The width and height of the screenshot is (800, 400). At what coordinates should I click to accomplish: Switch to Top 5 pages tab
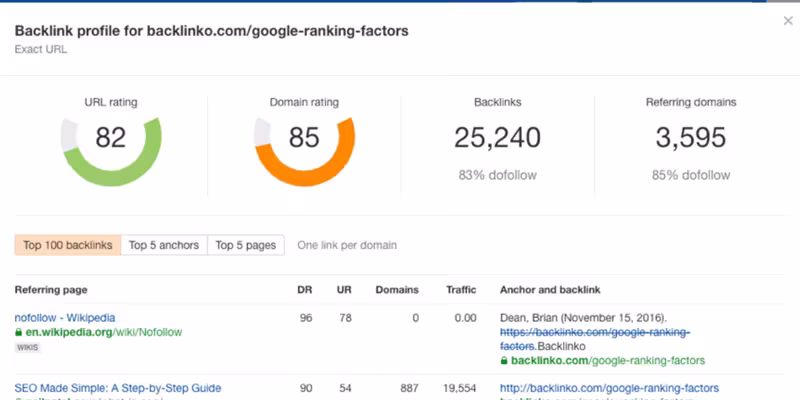(x=246, y=245)
